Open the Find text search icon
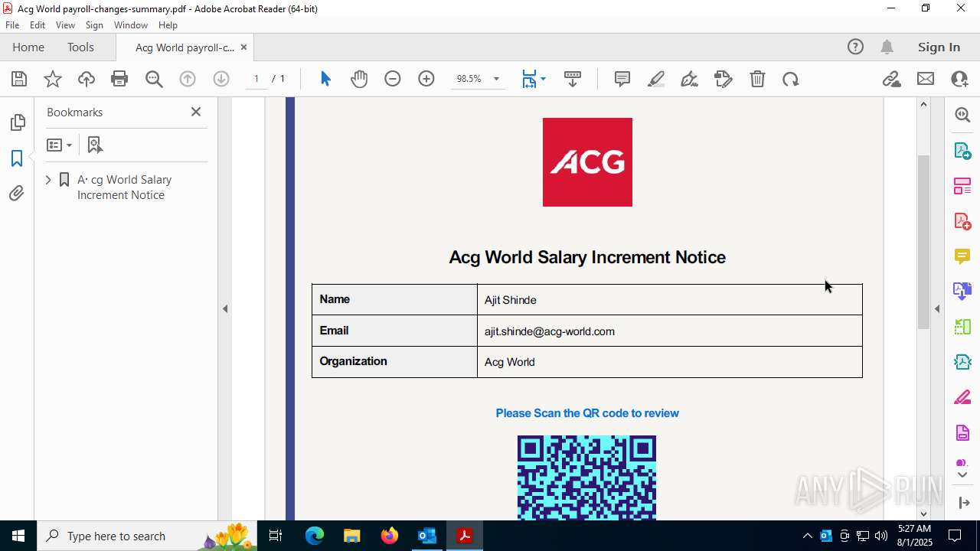 coord(154,79)
